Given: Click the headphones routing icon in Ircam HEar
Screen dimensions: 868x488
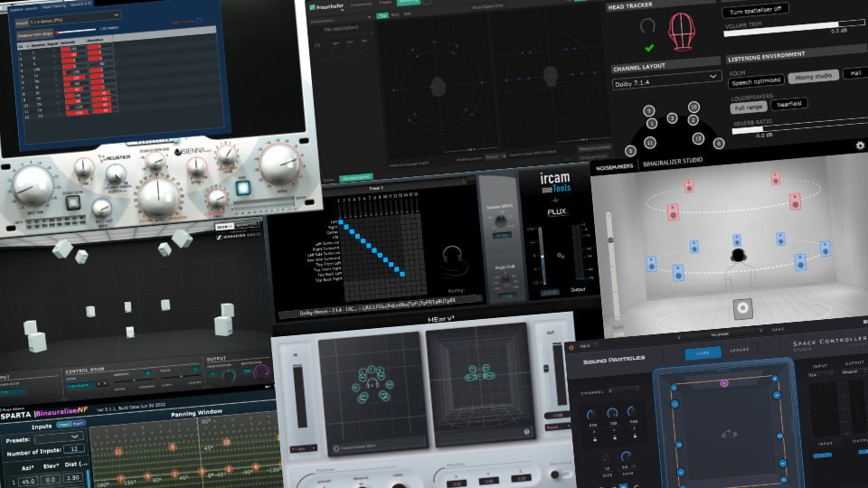Looking at the screenshot, I should 454,261.
